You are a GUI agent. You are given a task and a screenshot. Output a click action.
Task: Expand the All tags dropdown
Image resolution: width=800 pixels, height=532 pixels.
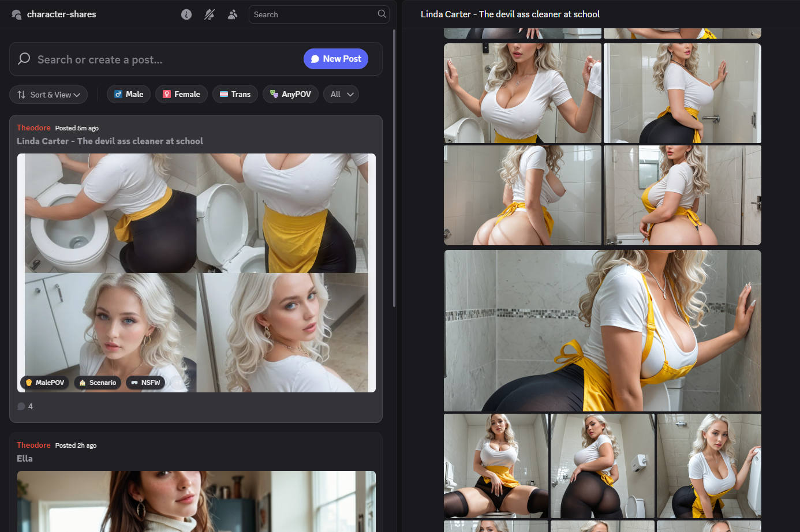[341, 94]
